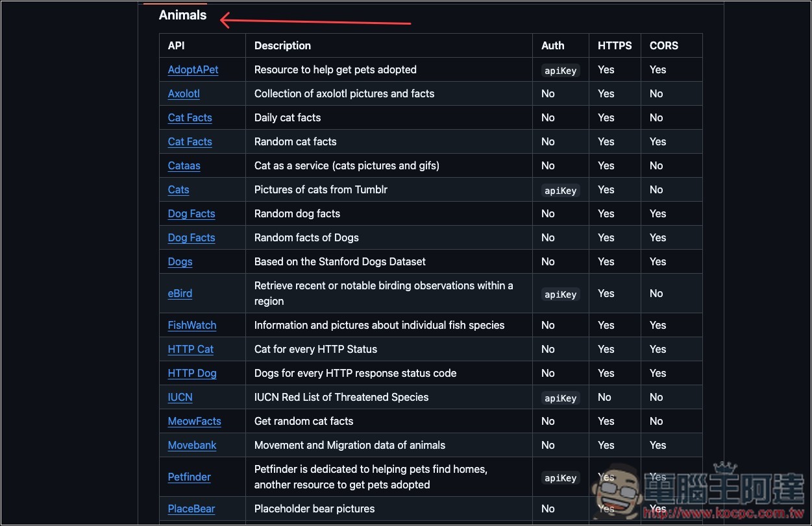Click 'Placeholder bear pictures' description
812x526 pixels.
[x=315, y=509]
